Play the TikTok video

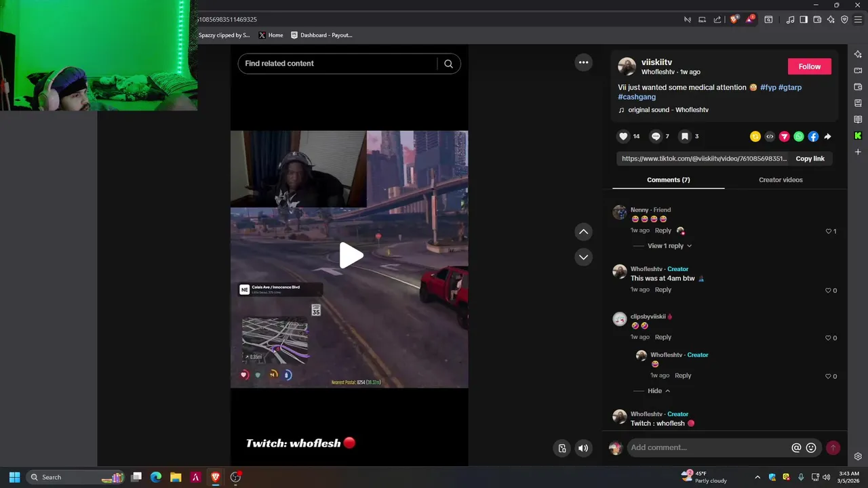tap(351, 256)
